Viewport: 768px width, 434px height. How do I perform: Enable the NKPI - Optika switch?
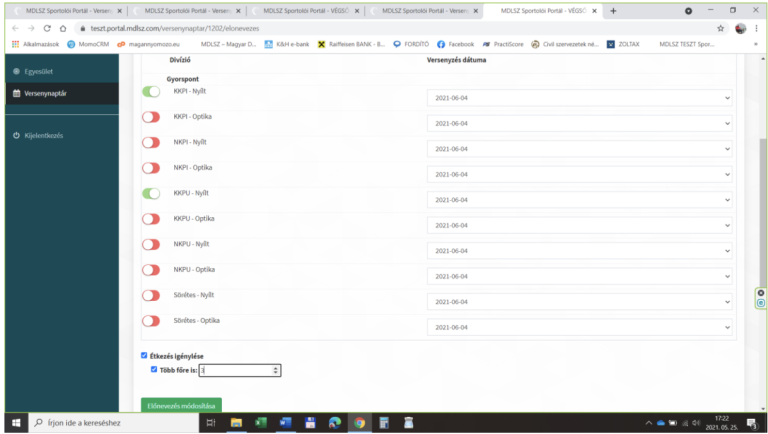(151, 168)
